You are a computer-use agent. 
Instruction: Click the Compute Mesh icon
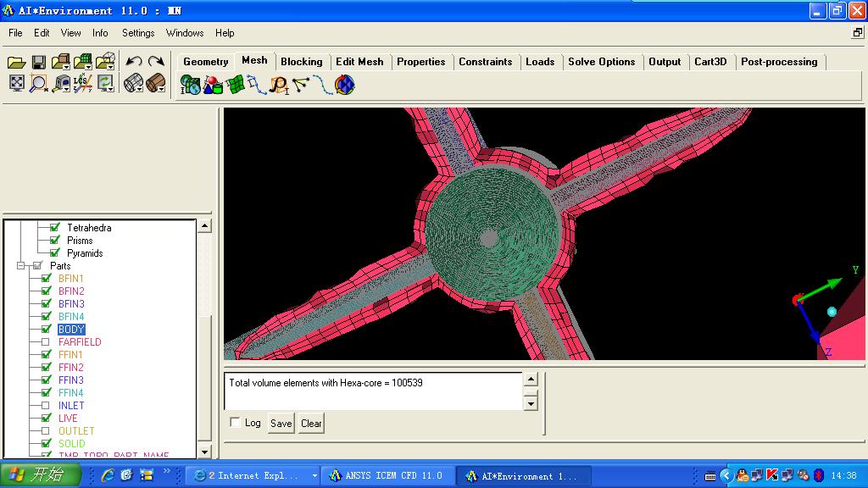344,85
